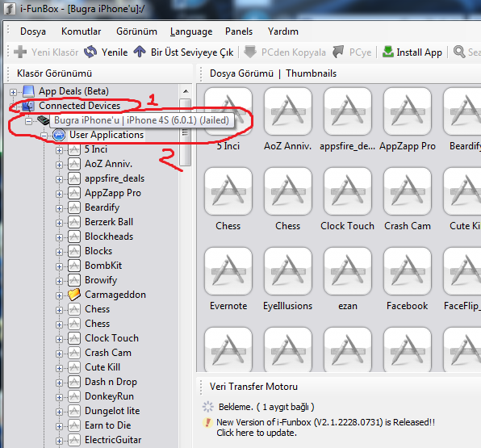Click the Veri Transfer Motoru panel title

pyautogui.click(x=253, y=387)
